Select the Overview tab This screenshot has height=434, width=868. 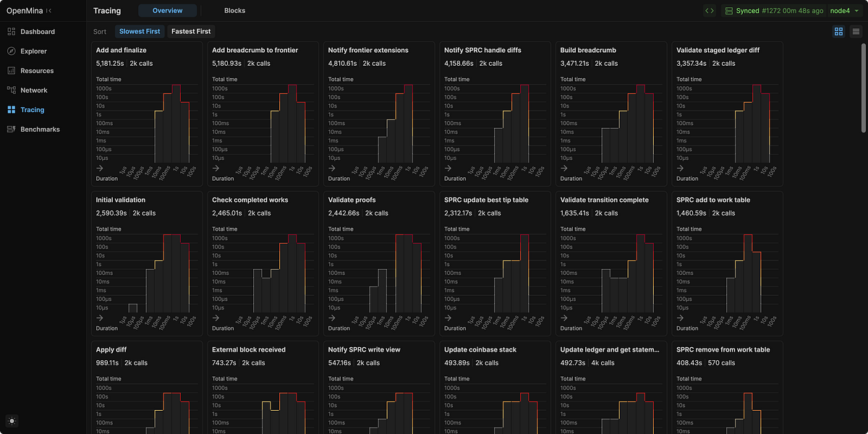pyautogui.click(x=167, y=11)
